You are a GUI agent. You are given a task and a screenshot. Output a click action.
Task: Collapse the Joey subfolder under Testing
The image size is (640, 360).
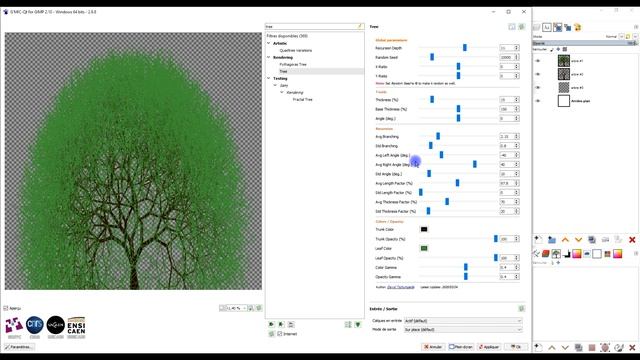[275, 85]
